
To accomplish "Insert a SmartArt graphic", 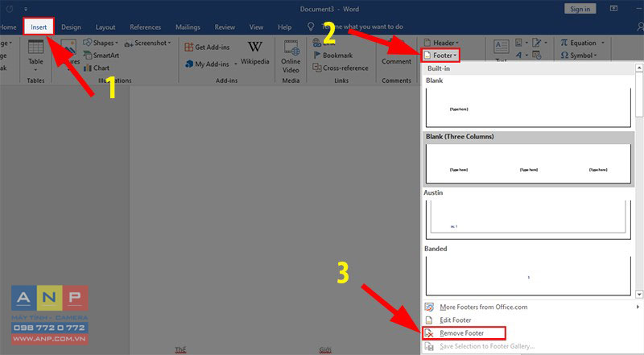I will click(x=101, y=55).
